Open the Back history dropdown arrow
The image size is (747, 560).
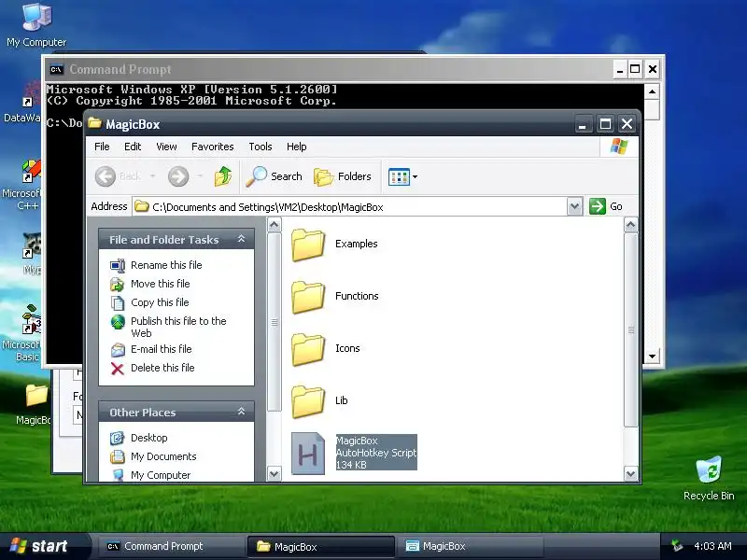point(152,176)
